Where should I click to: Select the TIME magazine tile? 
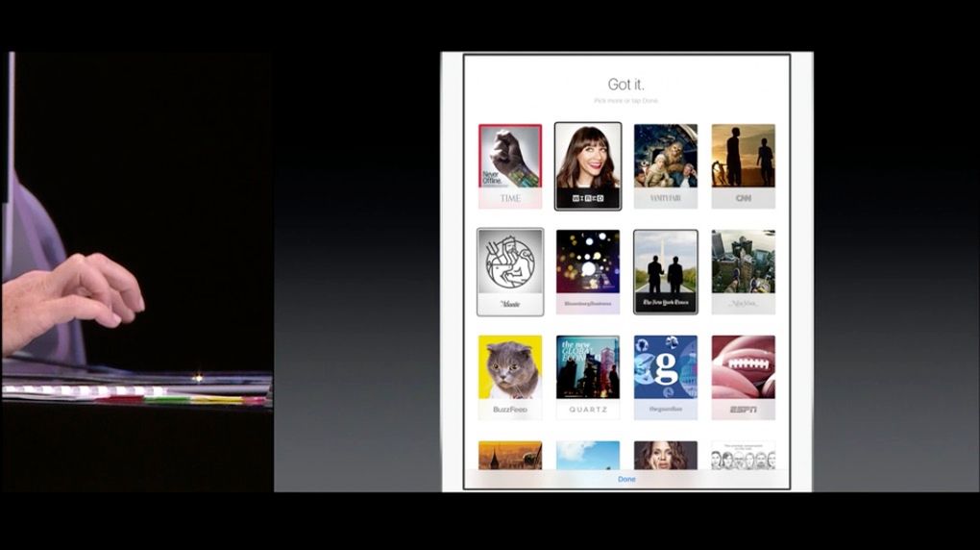pyautogui.click(x=510, y=166)
